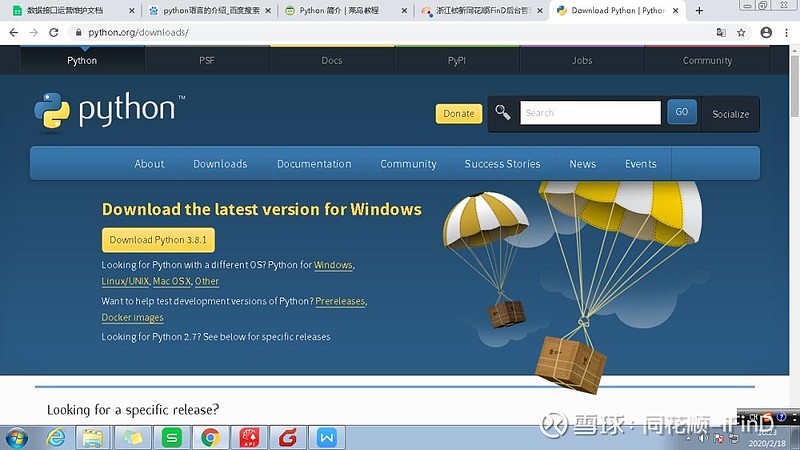Bookmark this page with the star icon

click(741, 32)
